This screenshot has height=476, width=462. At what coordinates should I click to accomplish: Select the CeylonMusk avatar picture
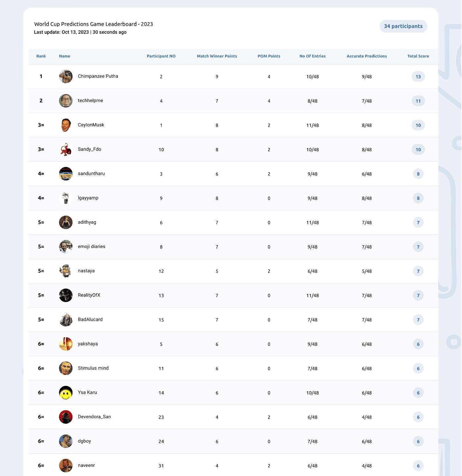click(66, 125)
